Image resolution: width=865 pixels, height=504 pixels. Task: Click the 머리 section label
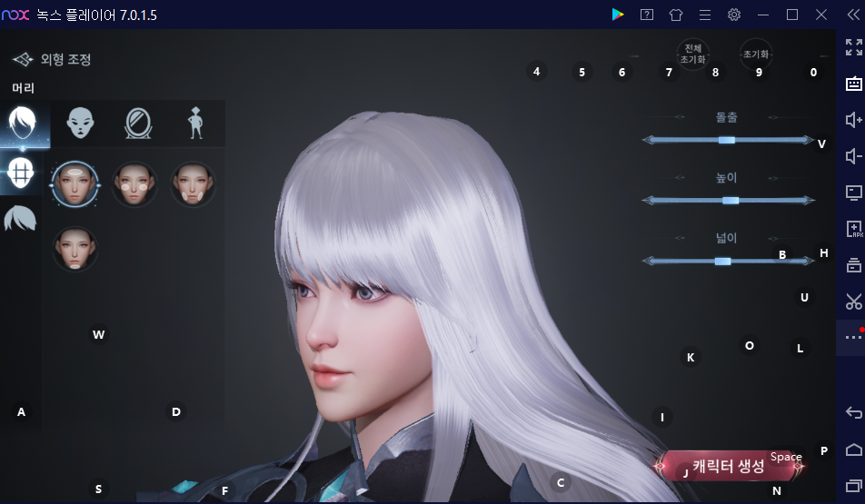[x=24, y=88]
